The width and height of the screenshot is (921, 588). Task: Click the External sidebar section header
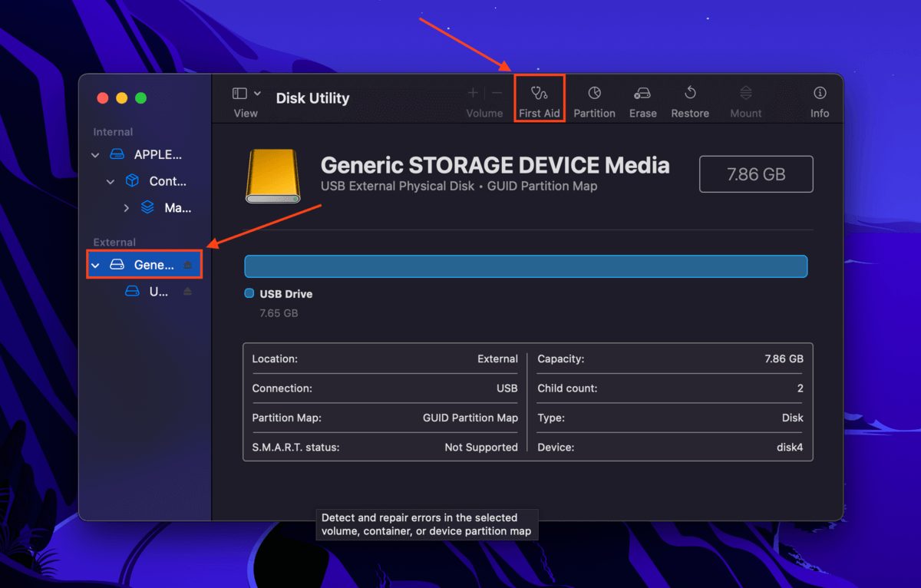point(114,242)
